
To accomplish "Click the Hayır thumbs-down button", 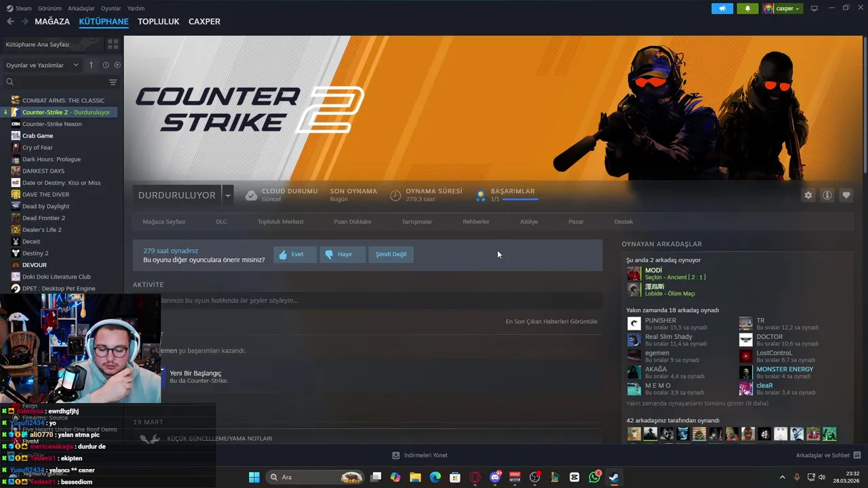I will point(342,254).
